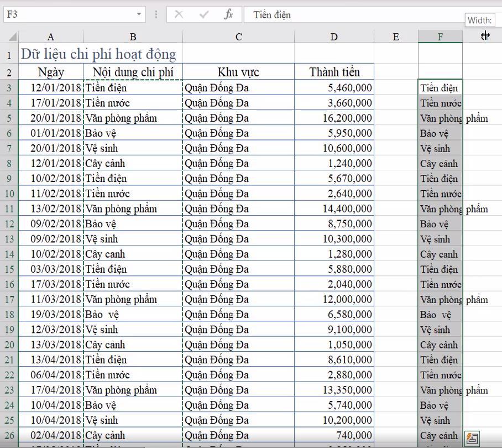This screenshot has height=448, width=502.
Task: Select the column D header
Action: point(333,35)
